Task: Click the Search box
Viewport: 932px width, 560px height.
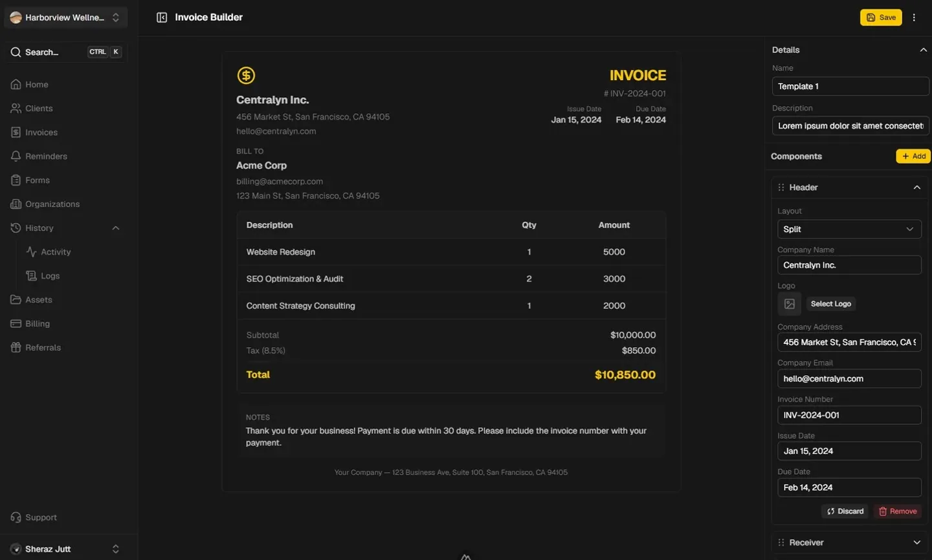Action: (65, 52)
